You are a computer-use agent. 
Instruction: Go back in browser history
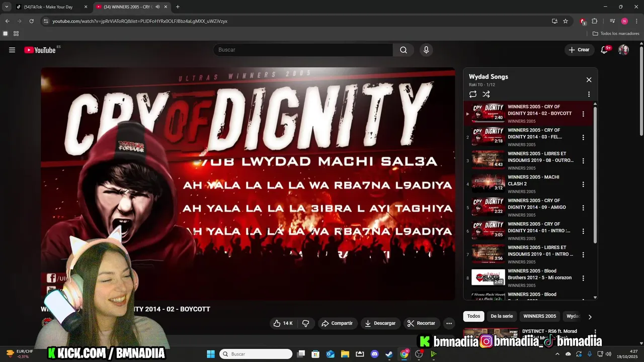7,21
